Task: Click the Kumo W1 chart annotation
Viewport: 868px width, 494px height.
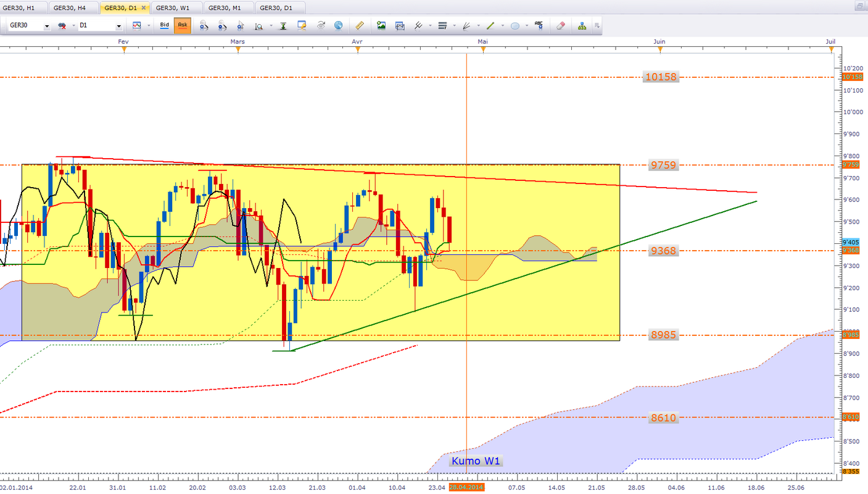Action: tap(476, 461)
